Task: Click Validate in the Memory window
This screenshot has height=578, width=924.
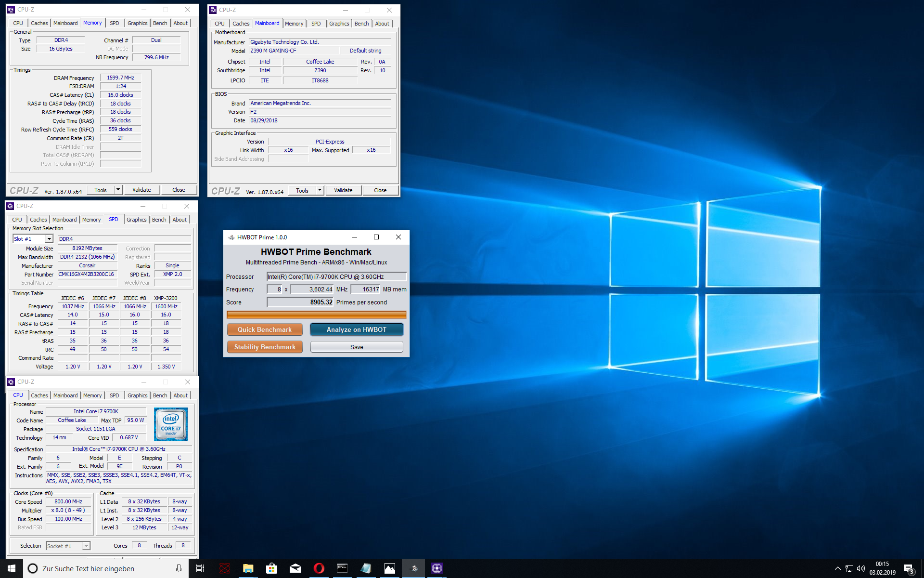Action: [x=141, y=190]
